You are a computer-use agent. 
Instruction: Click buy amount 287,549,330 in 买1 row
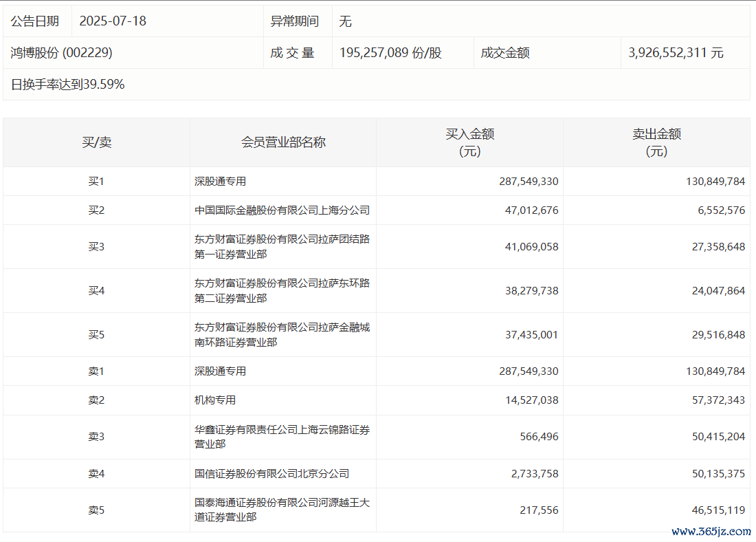click(529, 182)
